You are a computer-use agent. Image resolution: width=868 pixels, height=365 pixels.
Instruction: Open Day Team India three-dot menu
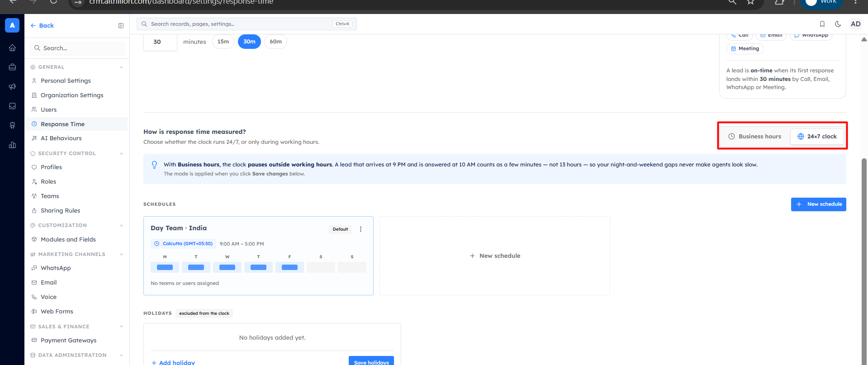(360, 229)
